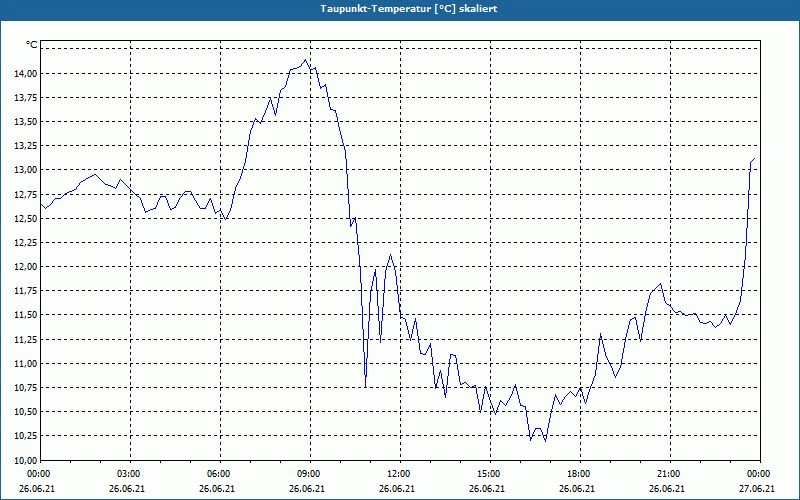
Task: Click the 13,50 y-axis value
Action: [24, 121]
